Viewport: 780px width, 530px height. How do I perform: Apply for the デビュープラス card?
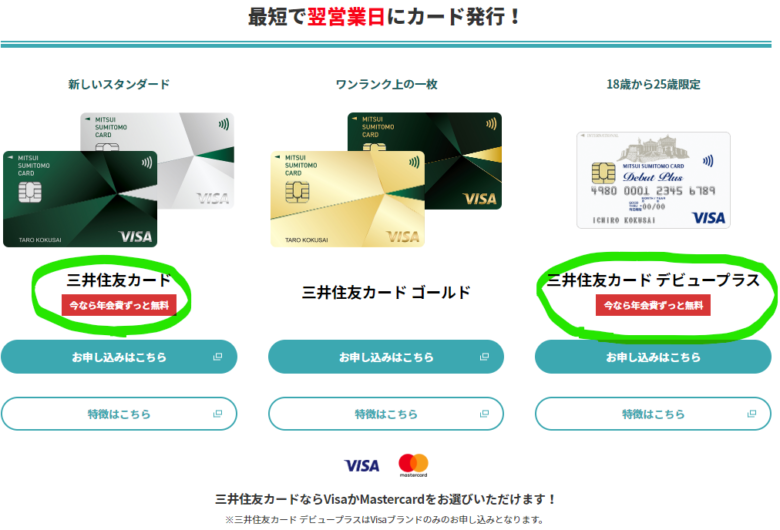pyautogui.click(x=653, y=357)
